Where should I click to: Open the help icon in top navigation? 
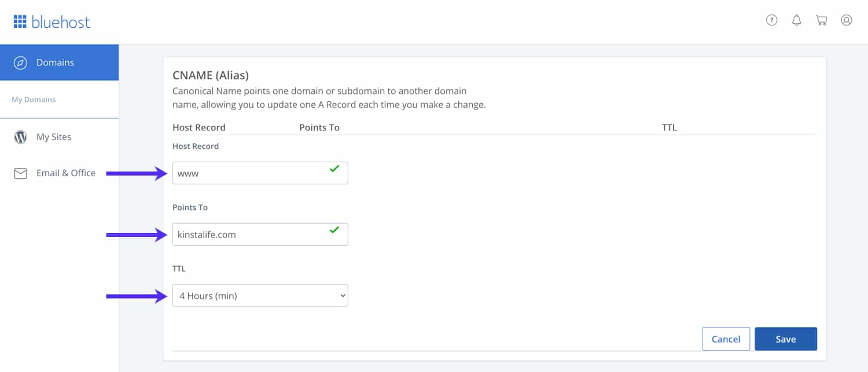tap(771, 20)
